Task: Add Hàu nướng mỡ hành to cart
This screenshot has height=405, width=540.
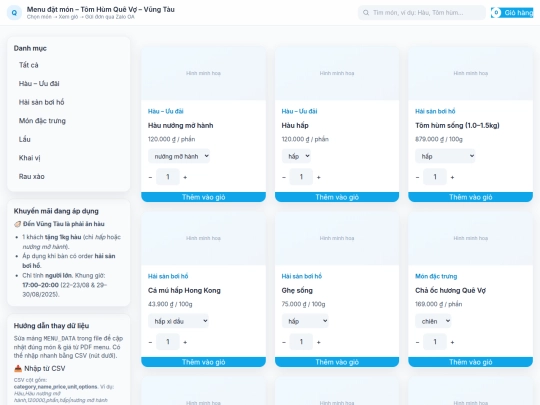Action: click(204, 197)
